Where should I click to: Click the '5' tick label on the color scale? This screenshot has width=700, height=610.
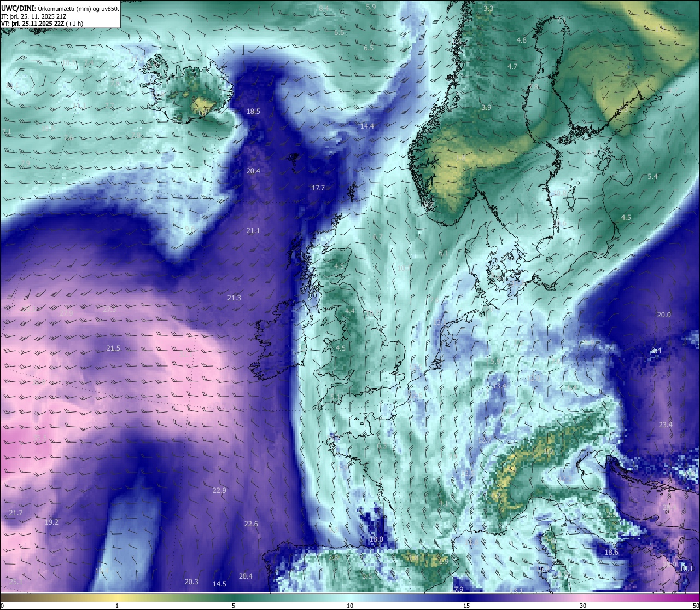tap(234, 606)
